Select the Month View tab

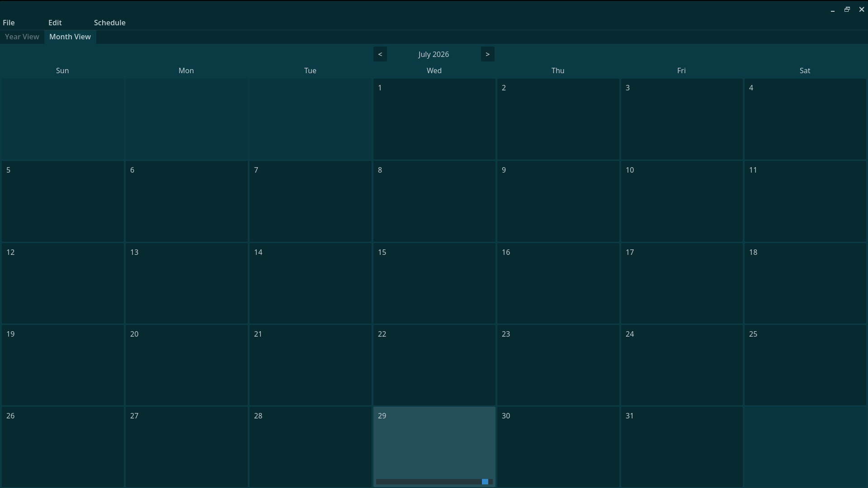point(70,37)
